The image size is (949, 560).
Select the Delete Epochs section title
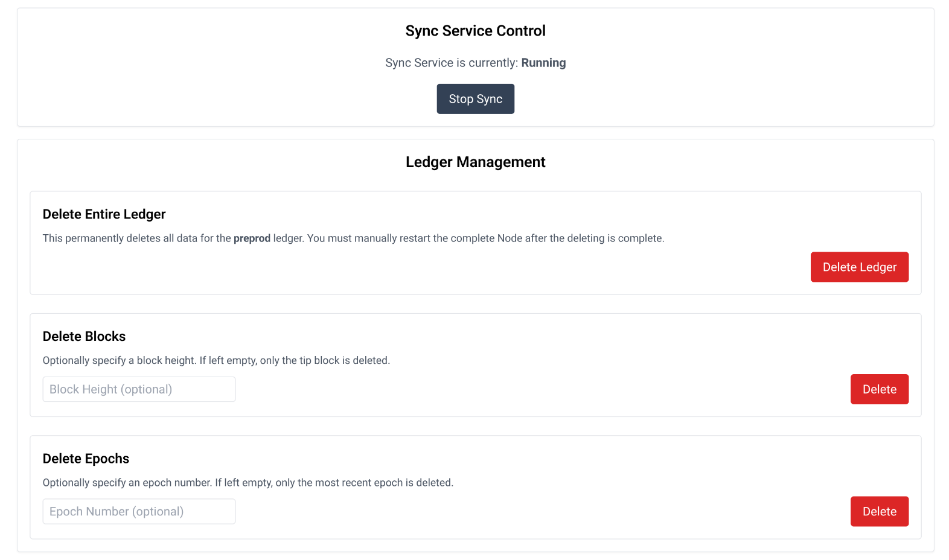[x=86, y=459]
